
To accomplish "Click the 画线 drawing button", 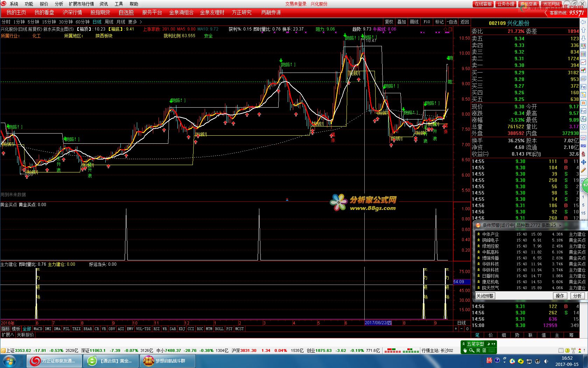I will pos(414,22).
